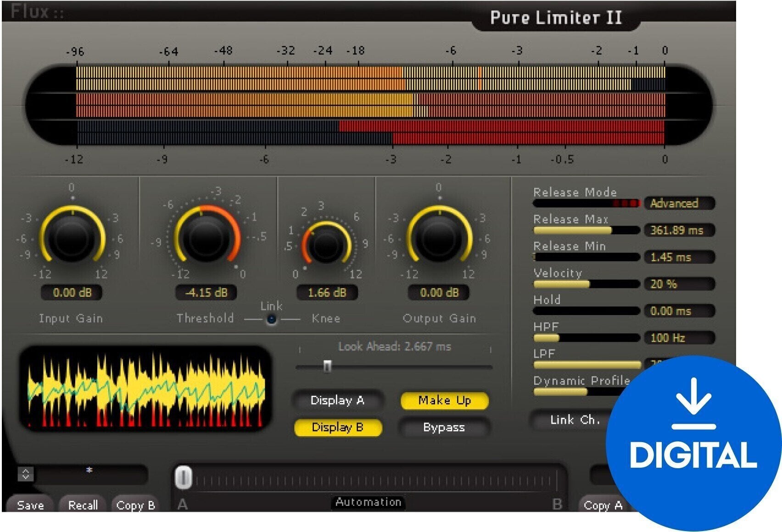This screenshot has width=782, height=532.
Task: Click the Recall preset button
Action: (x=83, y=504)
